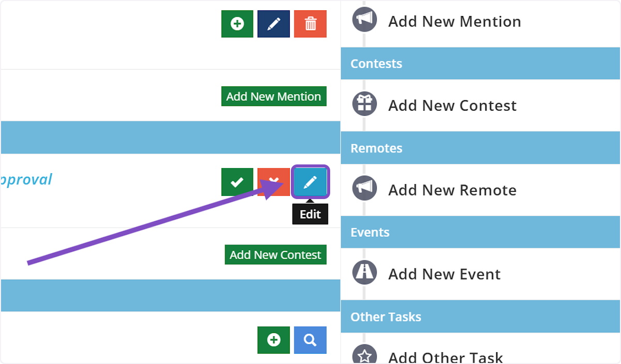The image size is (621, 364).
Task: Click the green plus icon in top row
Action: click(237, 24)
